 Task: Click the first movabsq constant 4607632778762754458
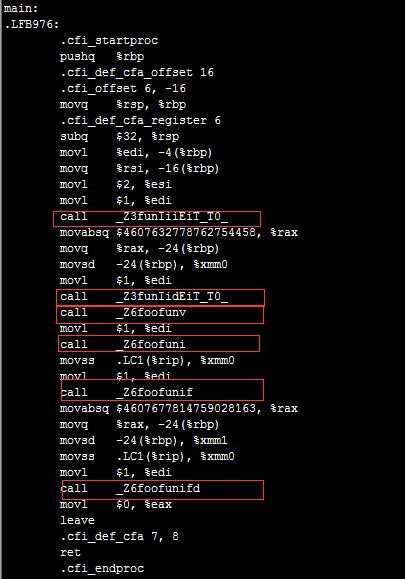(x=186, y=233)
